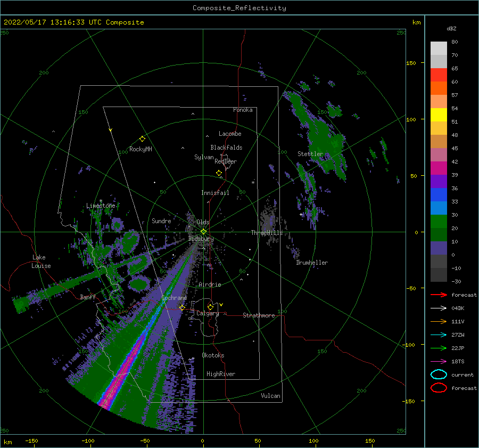Image resolution: width=479 pixels, height=448 pixels.
Task: Click the yellow diamond marker near Cochrane
Action: [x=182, y=308]
